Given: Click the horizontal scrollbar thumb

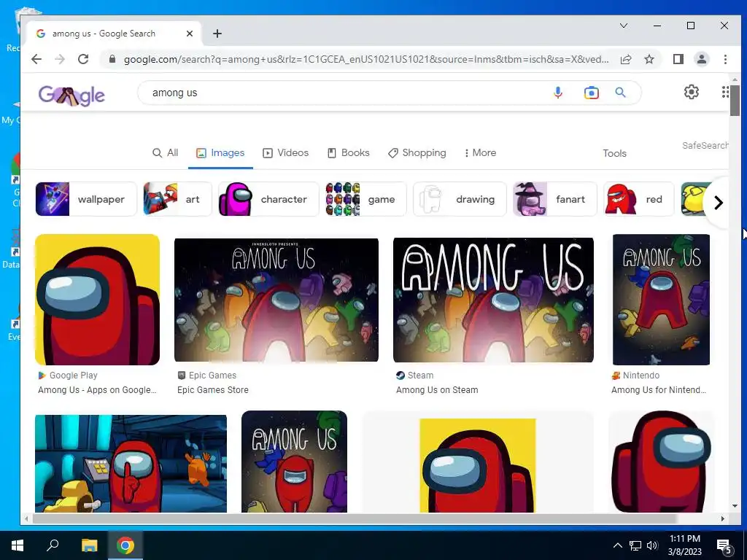Looking at the screenshot, I should coord(355,518).
